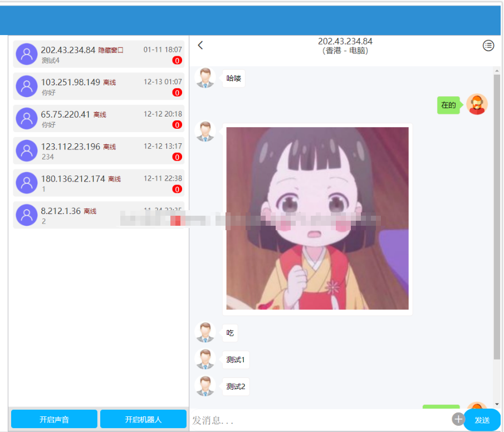
Task: Click the back arrow in chat header
Action: point(200,46)
